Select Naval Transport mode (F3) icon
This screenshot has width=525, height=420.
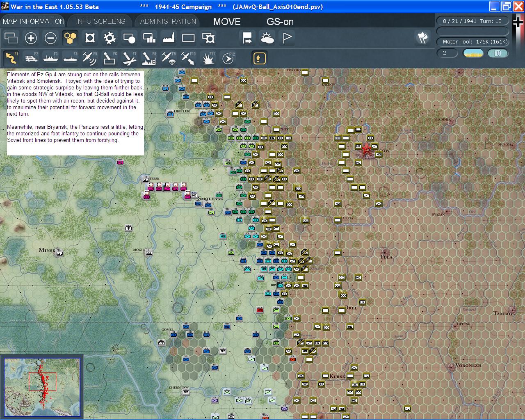click(x=50, y=58)
